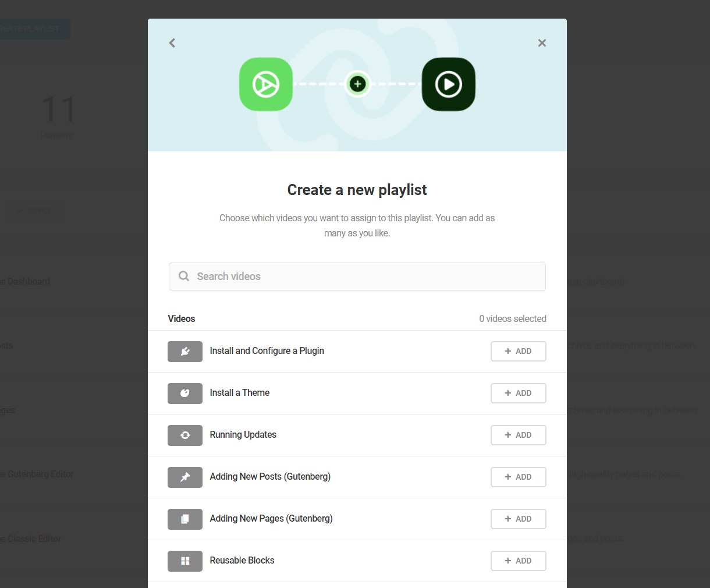Click the green video tutorials app icon
Viewport: 710px width, 588px height.
coord(266,84)
